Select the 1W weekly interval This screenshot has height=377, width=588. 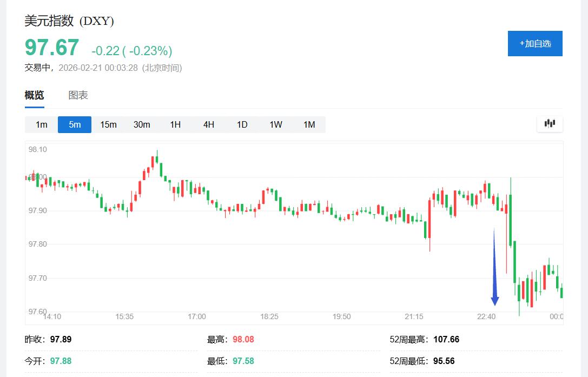click(276, 124)
